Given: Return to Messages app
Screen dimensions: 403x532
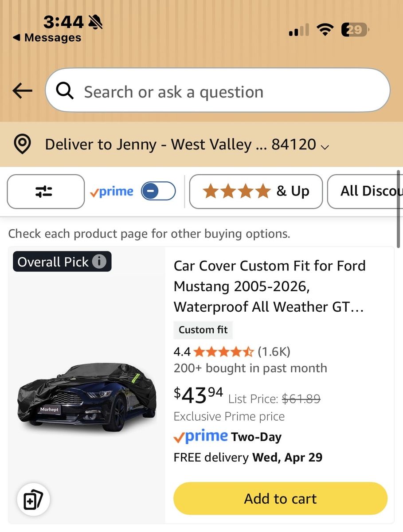Looking at the screenshot, I should [47, 38].
